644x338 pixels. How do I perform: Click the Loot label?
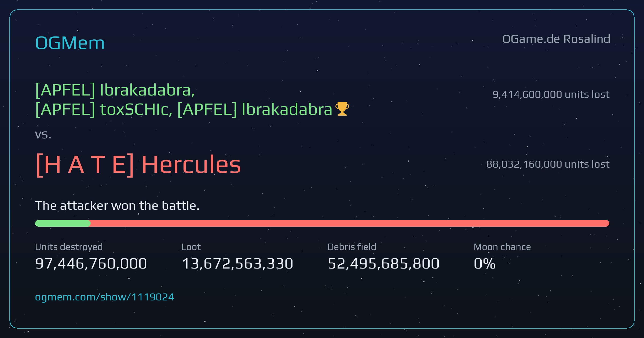191,247
